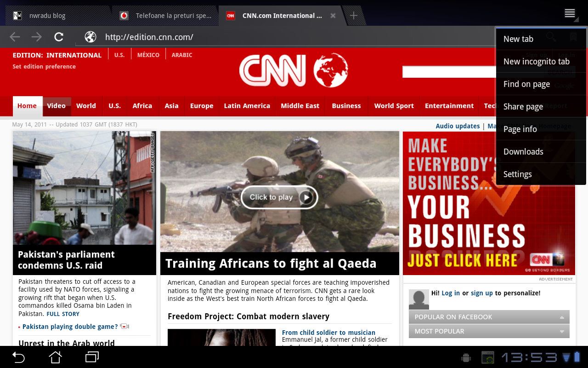
Task: Open the Latin America section
Action: pyautogui.click(x=247, y=106)
